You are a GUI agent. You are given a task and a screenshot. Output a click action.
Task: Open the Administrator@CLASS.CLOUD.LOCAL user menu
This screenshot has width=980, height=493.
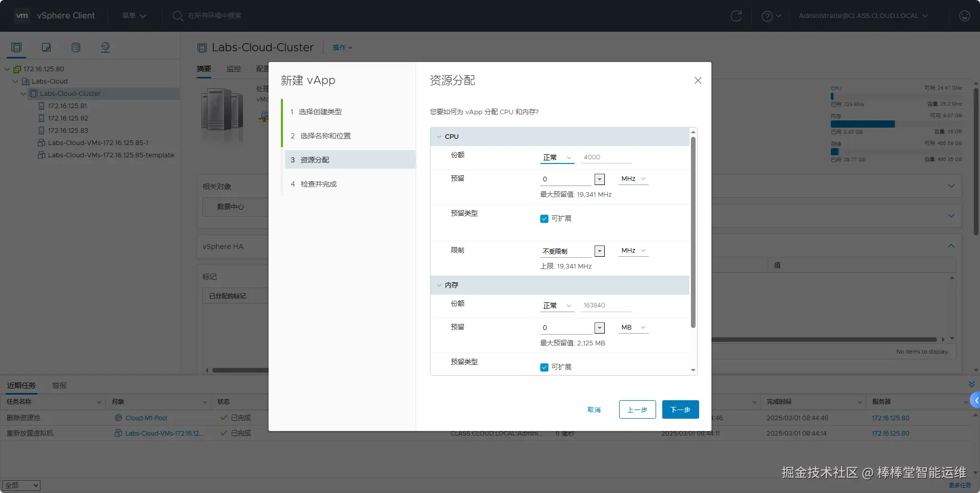click(863, 16)
